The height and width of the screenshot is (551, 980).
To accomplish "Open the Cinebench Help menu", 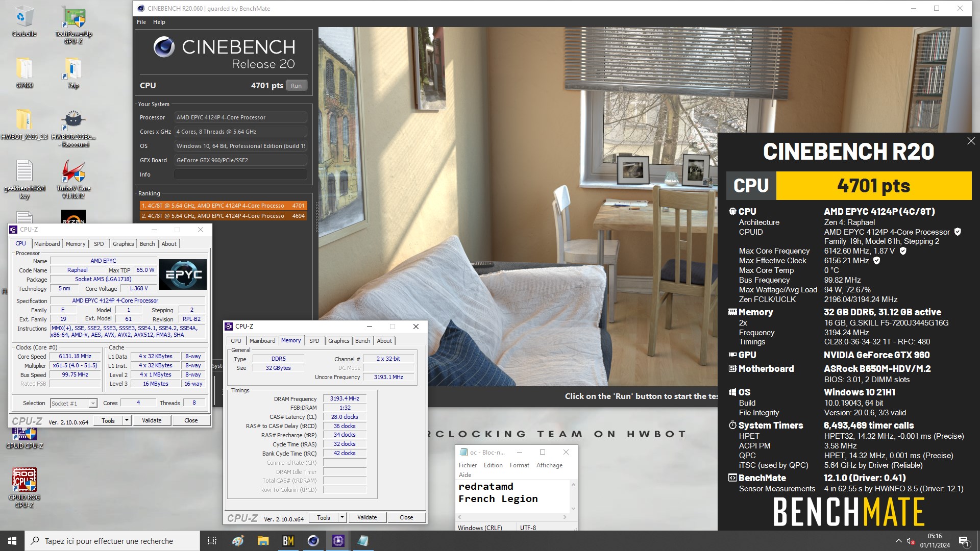I will 159,22.
